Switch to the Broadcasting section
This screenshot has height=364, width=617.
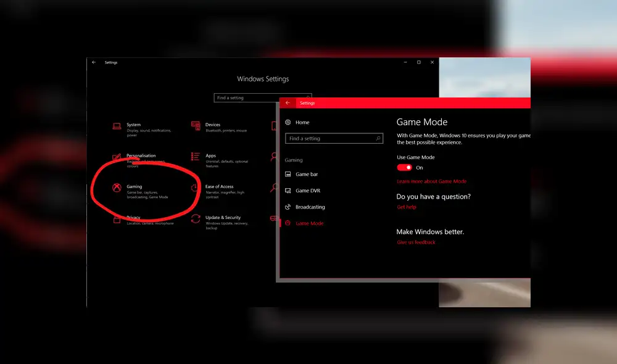(310, 207)
